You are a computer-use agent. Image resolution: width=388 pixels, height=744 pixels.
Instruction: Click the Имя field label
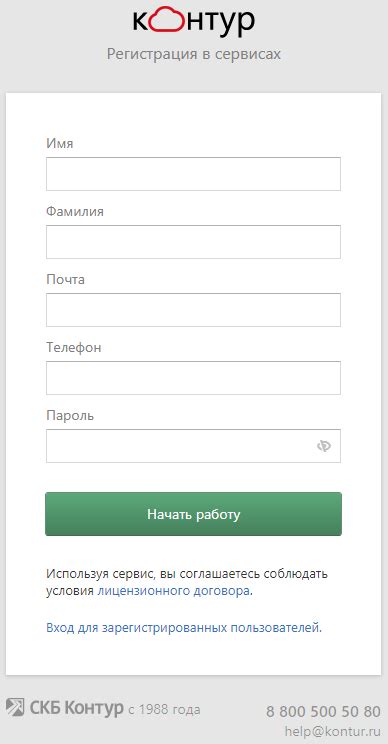click(60, 143)
